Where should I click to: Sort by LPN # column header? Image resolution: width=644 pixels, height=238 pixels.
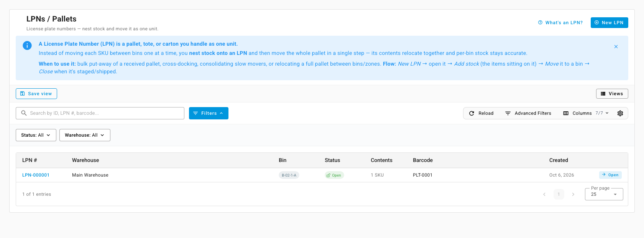(x=30, y=160)
